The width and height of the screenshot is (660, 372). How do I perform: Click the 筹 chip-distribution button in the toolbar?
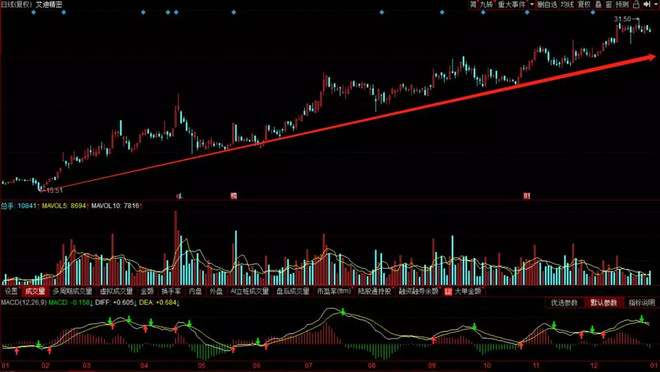(x=473, y=4)
